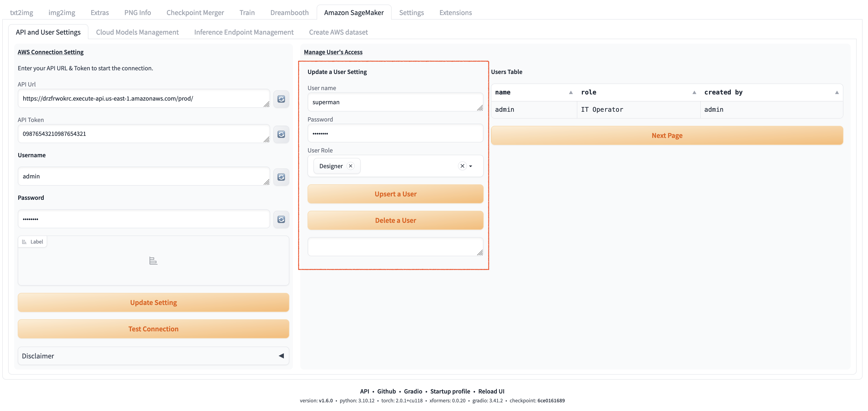This screenshot has height=411, width=868.
Task: Click refresh icon next to API Url
Action: [281, 99]
